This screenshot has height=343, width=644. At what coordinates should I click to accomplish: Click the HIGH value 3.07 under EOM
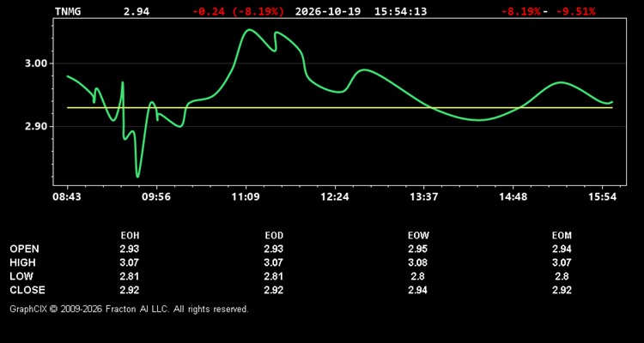562,262
